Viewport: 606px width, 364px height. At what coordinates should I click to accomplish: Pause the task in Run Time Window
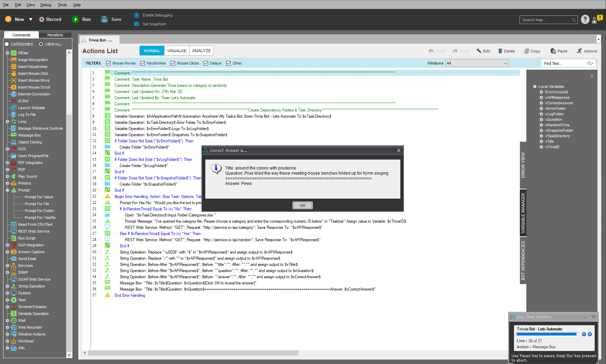tap(584, 334)
